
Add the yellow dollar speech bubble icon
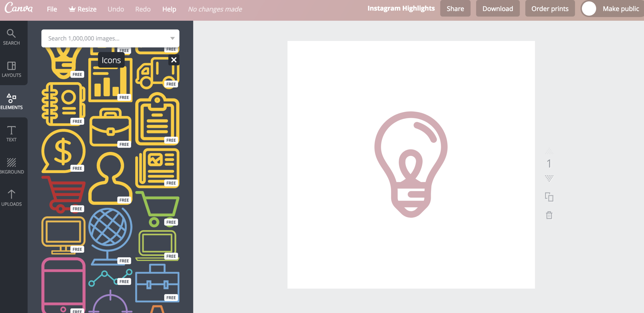63,151
